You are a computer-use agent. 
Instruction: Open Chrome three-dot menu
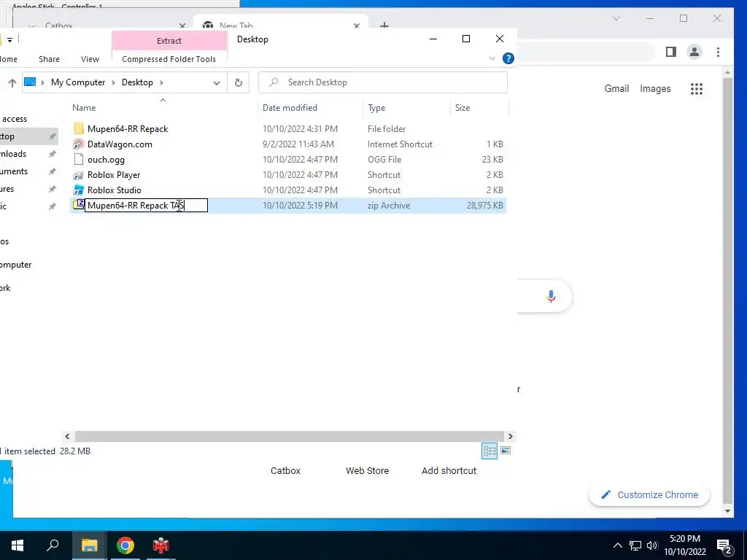(718, 52)
